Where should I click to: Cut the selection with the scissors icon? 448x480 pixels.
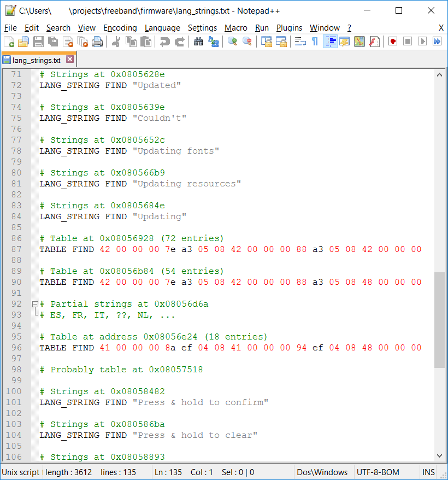coord(116,42)
